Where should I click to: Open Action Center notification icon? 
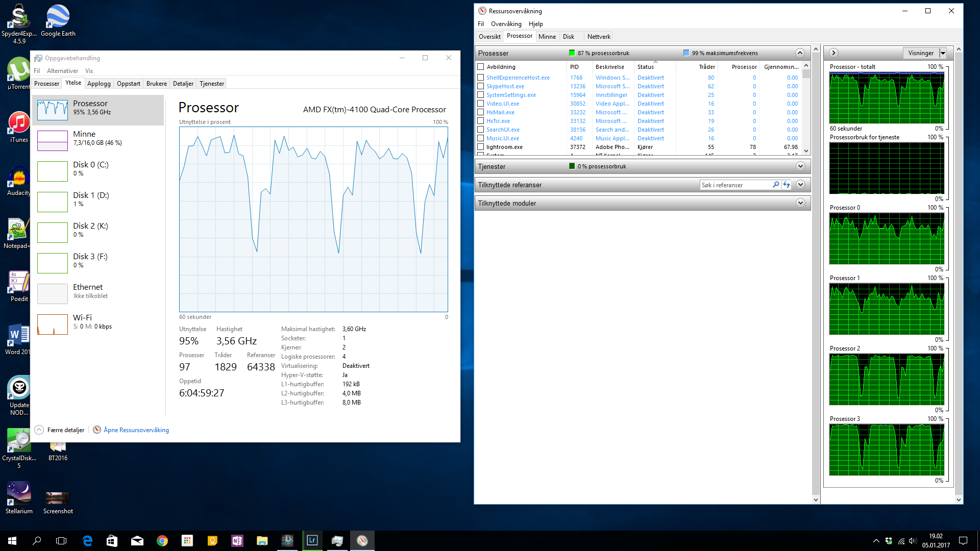963,541
